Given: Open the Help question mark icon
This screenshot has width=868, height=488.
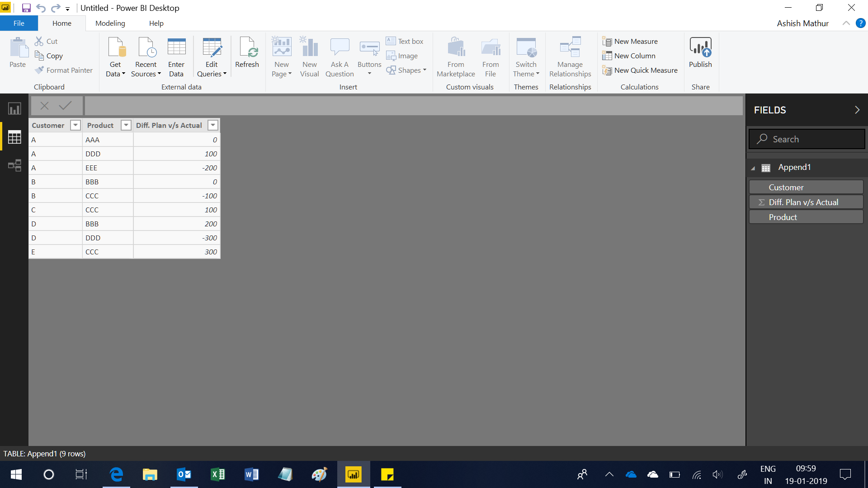Looking at the screenshot, I should [860, 23].
